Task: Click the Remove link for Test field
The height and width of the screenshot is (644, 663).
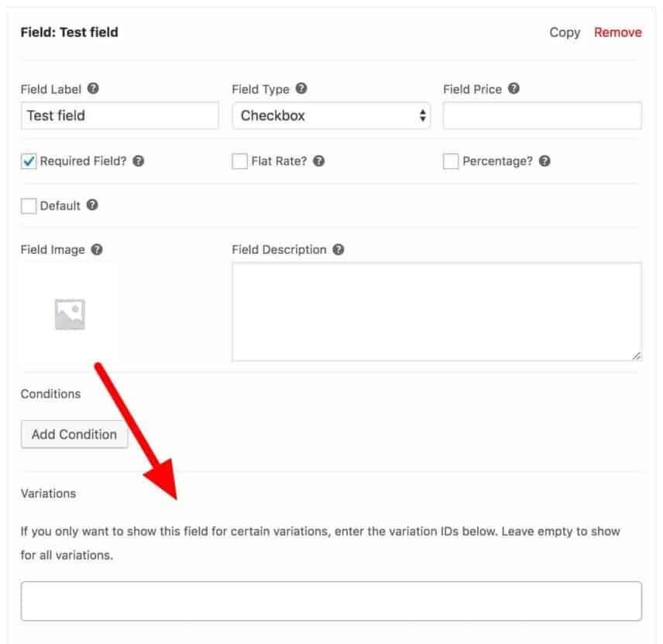Action: point(617,33)
